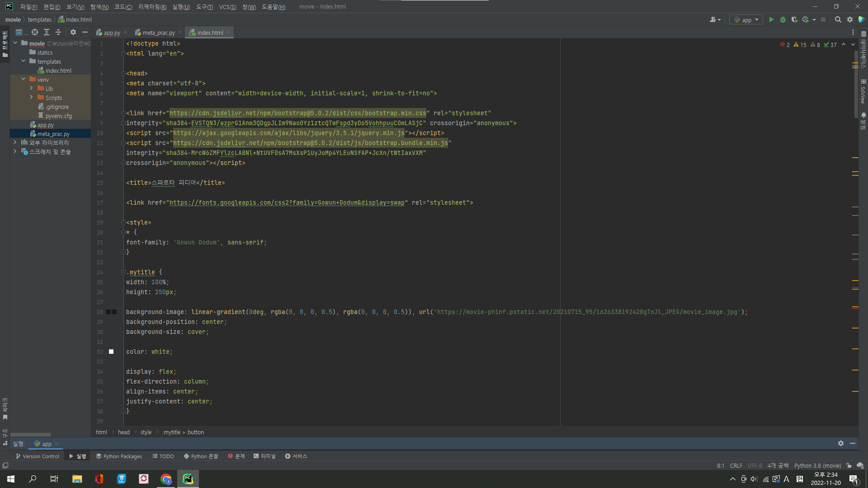Open File Explorer from the taskbar
This screenshot has height=488, width=868.
(x=77, y=479)
